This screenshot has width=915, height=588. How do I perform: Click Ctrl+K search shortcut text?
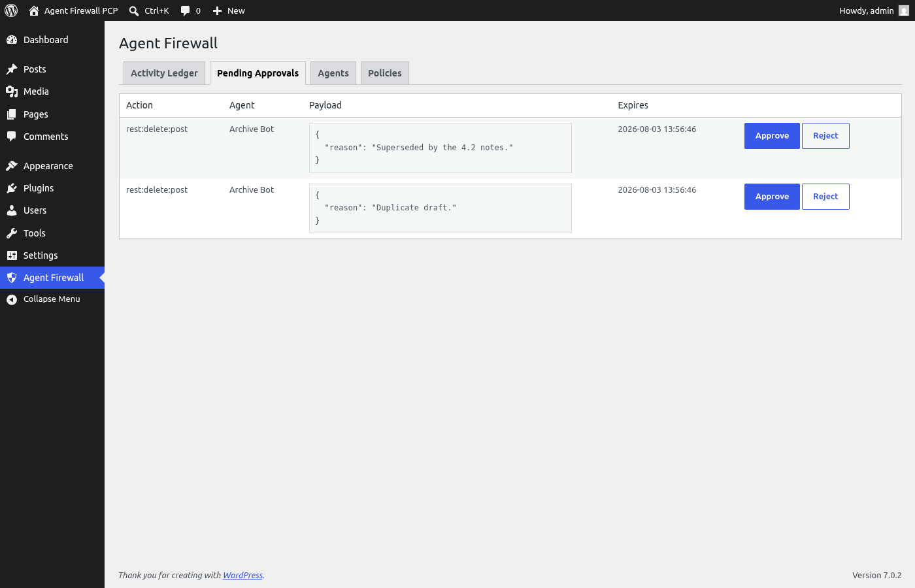coord(157,10)
